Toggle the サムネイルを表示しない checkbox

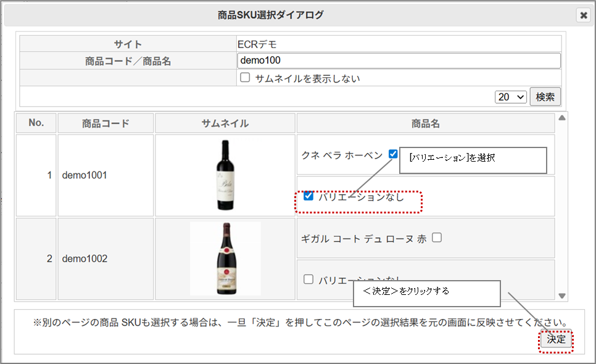click(245, 78)
